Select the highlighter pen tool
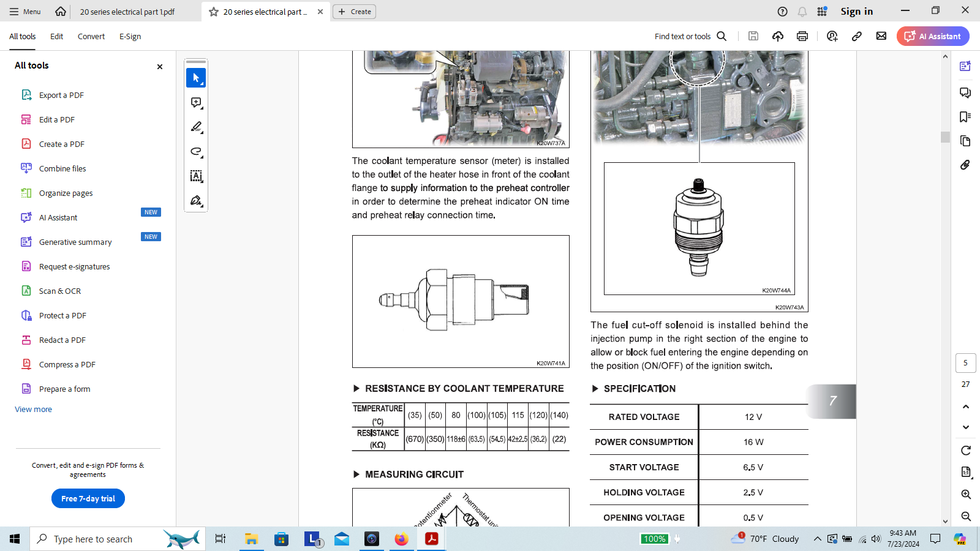The image size is (980, 551). tap(196, 127)
